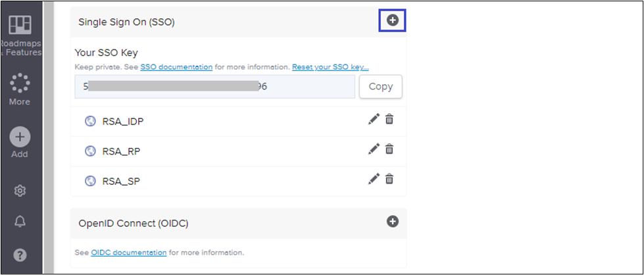Select the RSA_SP entry
The image size is (644, 275).
[x=122, y=179]
